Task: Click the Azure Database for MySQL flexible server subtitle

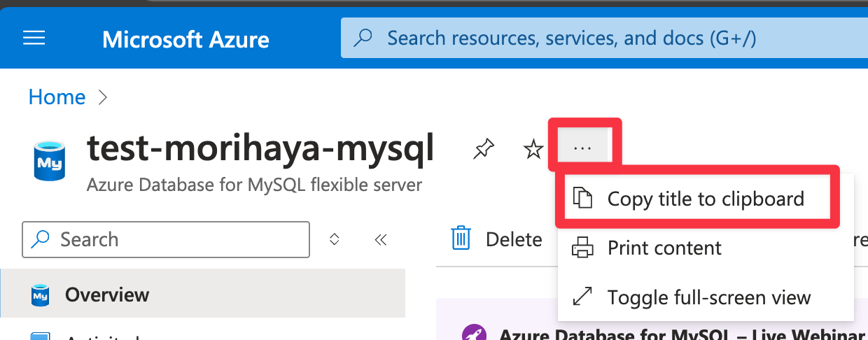Action: tap(255, 185)
